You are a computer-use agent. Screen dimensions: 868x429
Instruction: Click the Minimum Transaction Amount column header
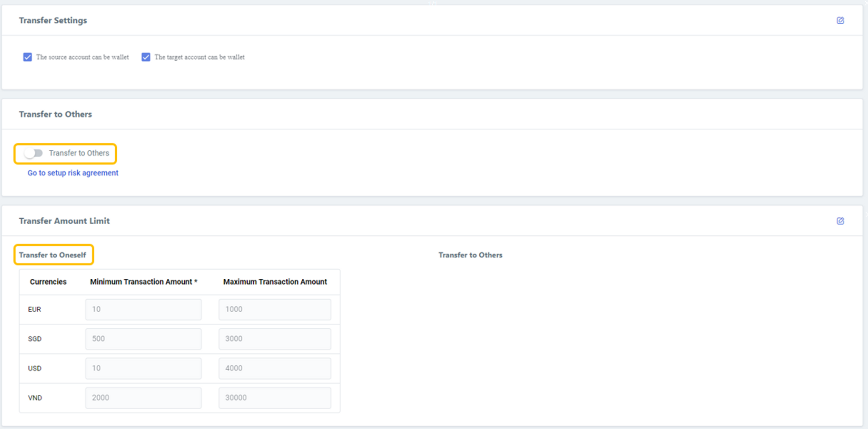[143, 282]
